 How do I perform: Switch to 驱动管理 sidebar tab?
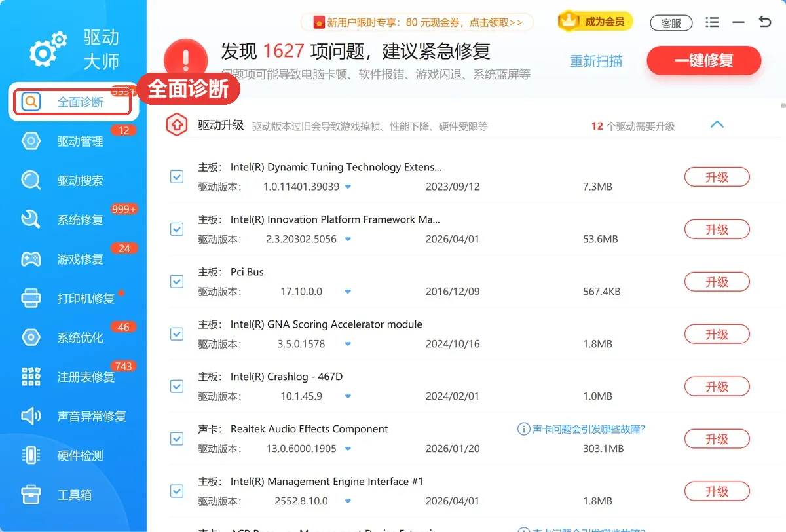[73, 141]
